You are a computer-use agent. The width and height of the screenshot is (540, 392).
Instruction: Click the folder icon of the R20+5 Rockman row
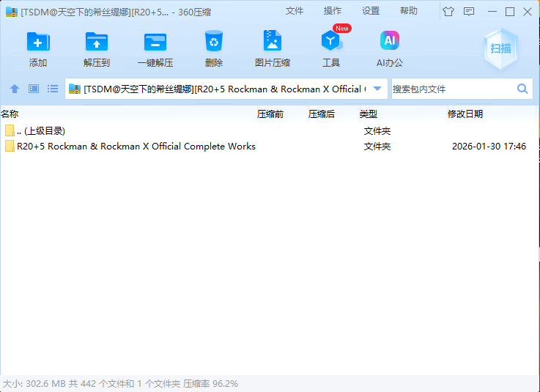coord(10,147)
